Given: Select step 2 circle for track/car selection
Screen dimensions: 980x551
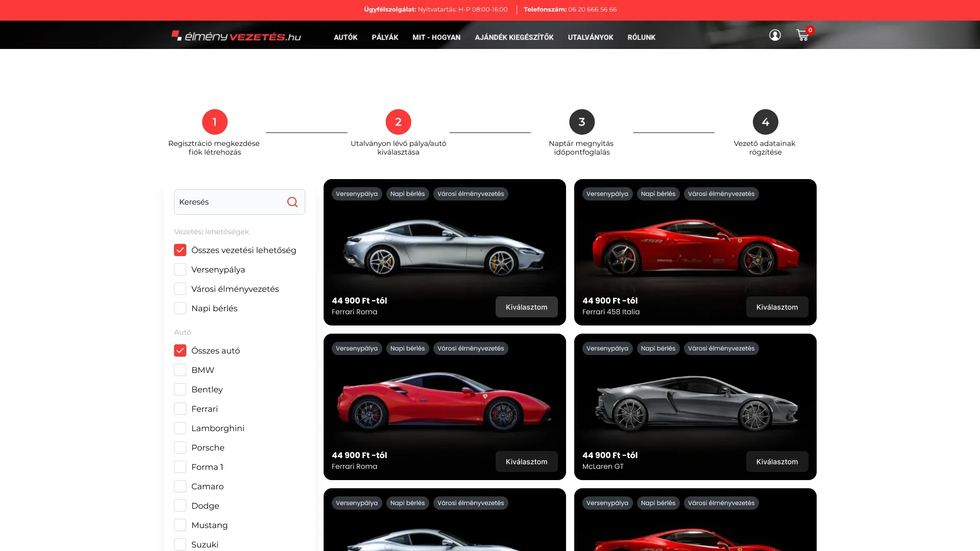Looking at the screenshot, I should 399,122.
